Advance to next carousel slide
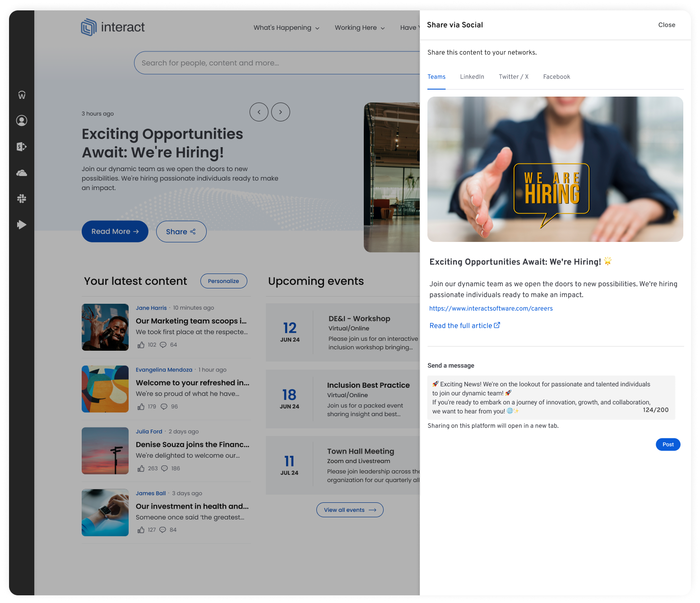The width and height of the screenshot is (700, 603). [281, 112]
